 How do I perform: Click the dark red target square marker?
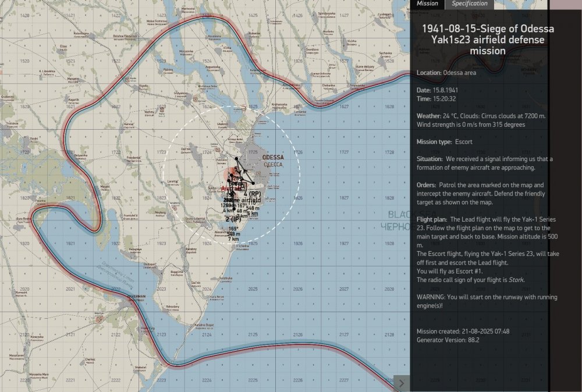click(242, 186)
